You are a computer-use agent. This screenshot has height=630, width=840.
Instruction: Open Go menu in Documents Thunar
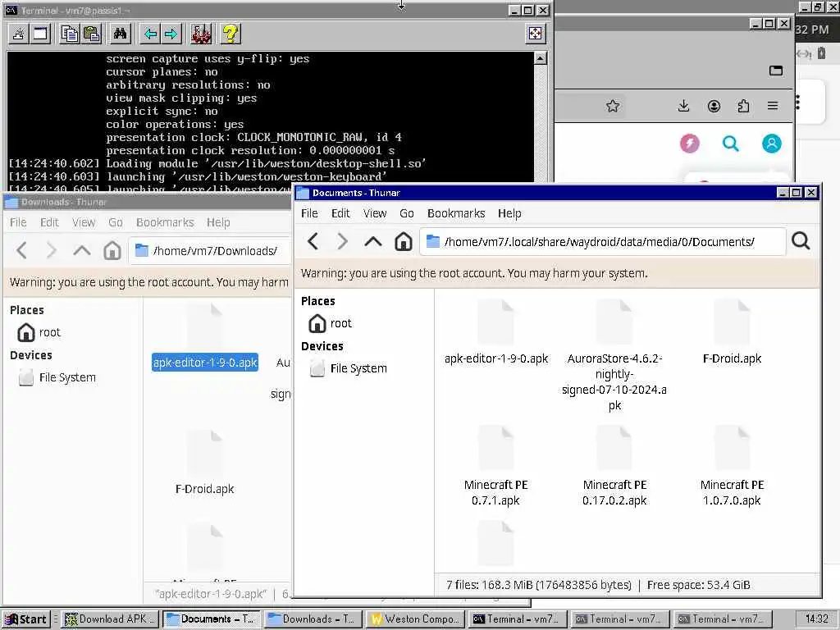point(407,213)
